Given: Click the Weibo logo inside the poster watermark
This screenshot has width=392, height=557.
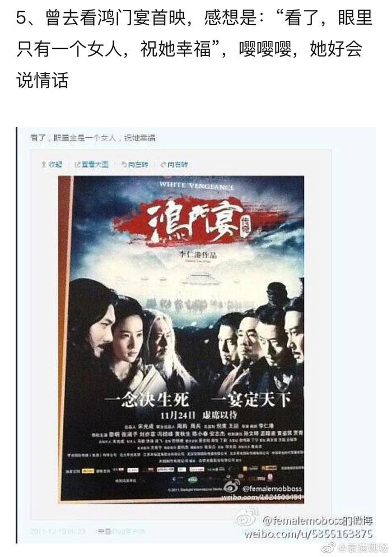Looking at the screenshot, I should [x=231, y=488].
